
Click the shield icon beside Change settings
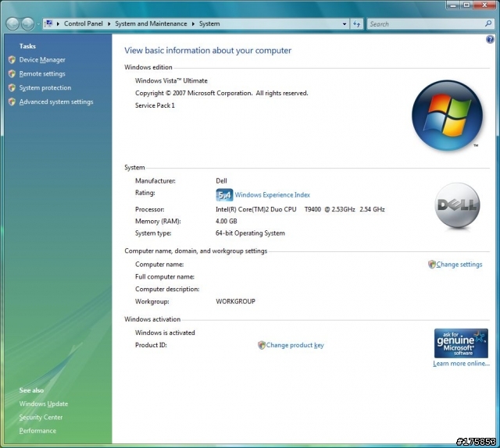pos(432,264)
